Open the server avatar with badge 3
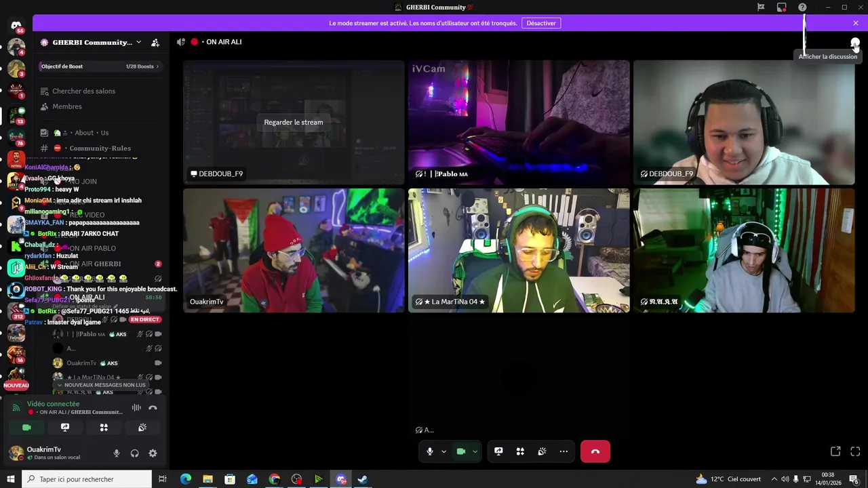 coord(16,69)
